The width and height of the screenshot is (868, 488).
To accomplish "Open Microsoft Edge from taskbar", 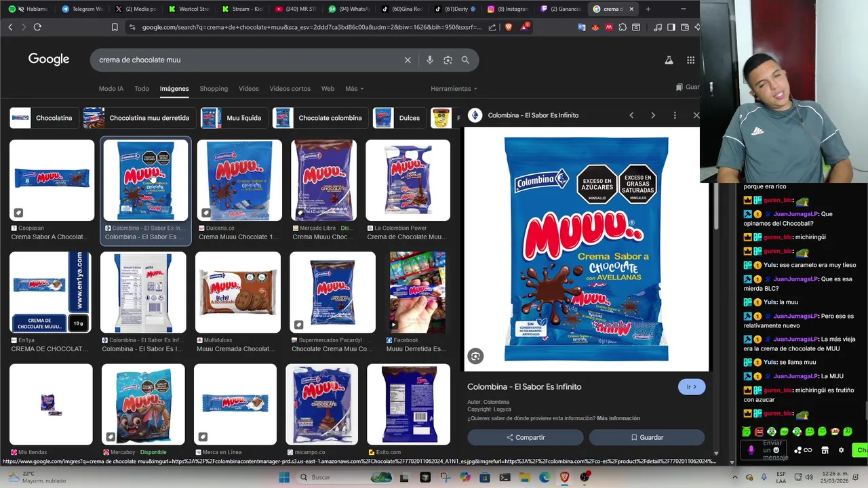I will coord(545,477).
